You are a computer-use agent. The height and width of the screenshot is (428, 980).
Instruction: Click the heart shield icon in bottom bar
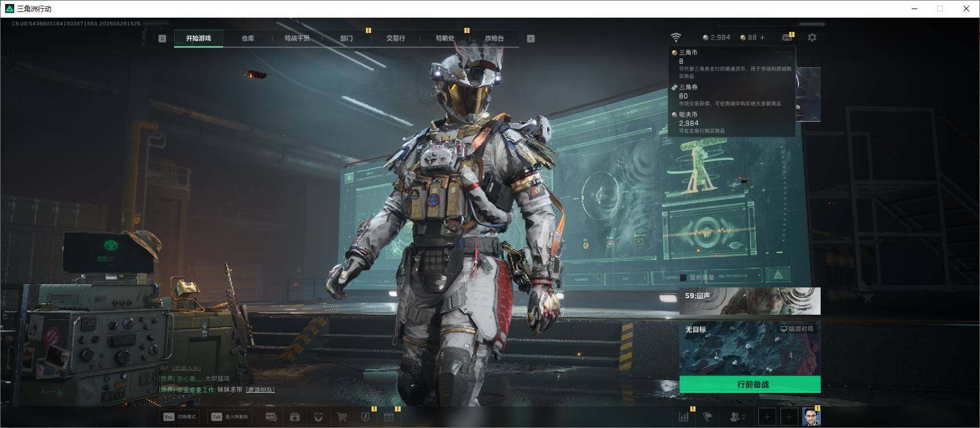tap(318, 417)
